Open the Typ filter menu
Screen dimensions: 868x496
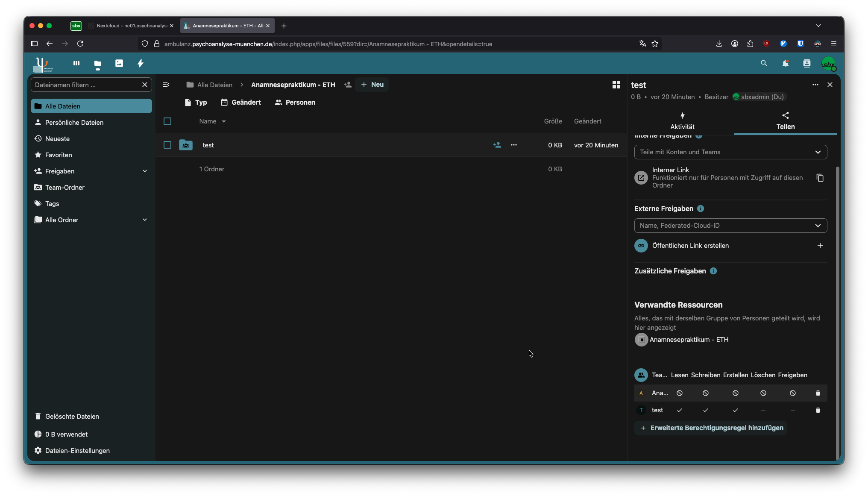pos(196,103)
